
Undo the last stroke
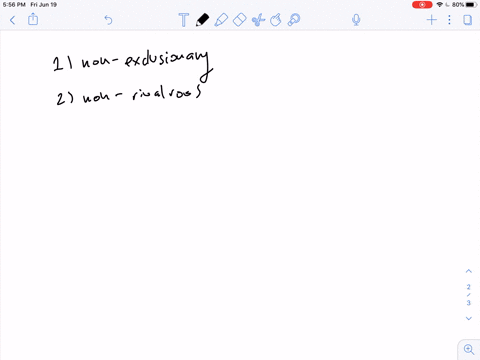(108, 20)
